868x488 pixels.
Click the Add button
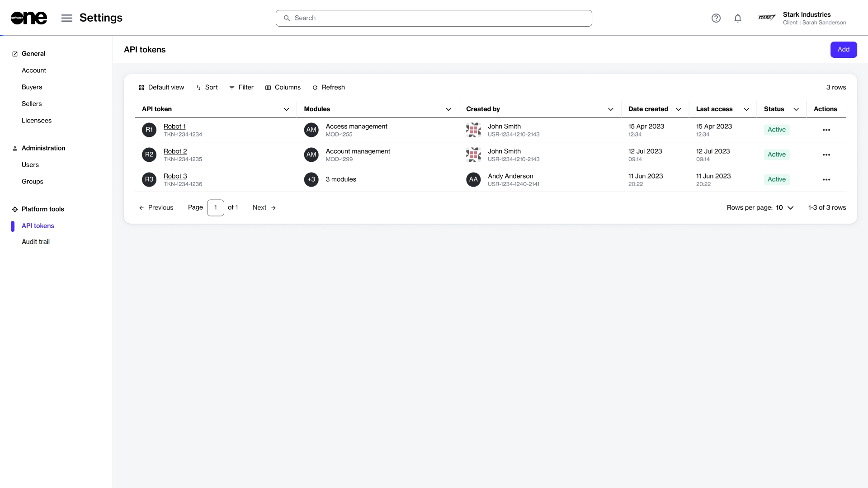[x=843, y=50]
